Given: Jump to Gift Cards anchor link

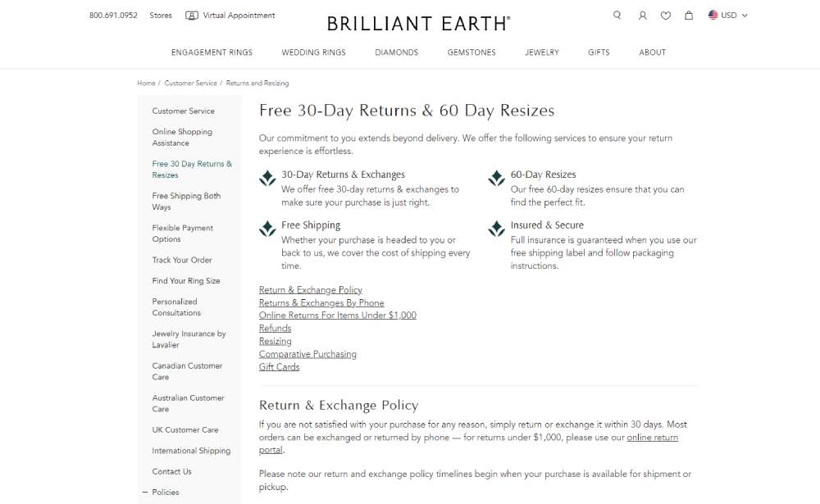Looking at the screenshot, I should 280,367.
